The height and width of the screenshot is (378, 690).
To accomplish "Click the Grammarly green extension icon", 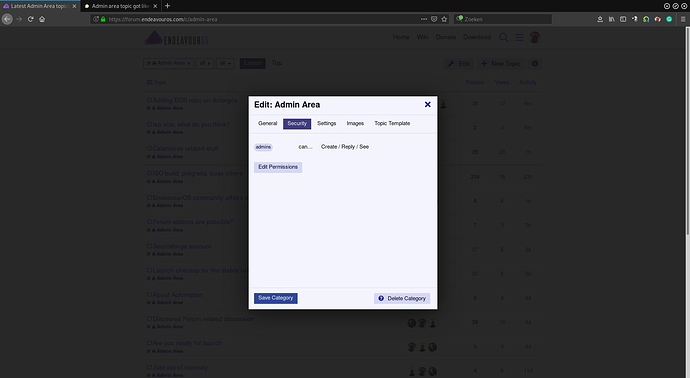I will (669, 19).
